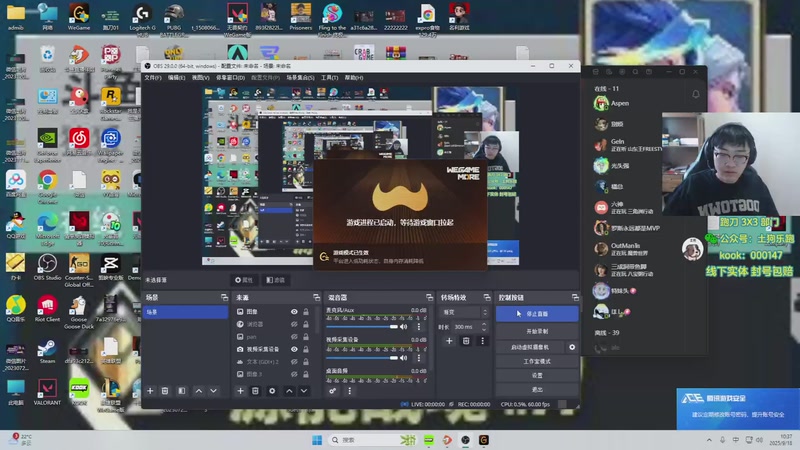Toggle lock on the 图像 source

(x=306, y=312)
